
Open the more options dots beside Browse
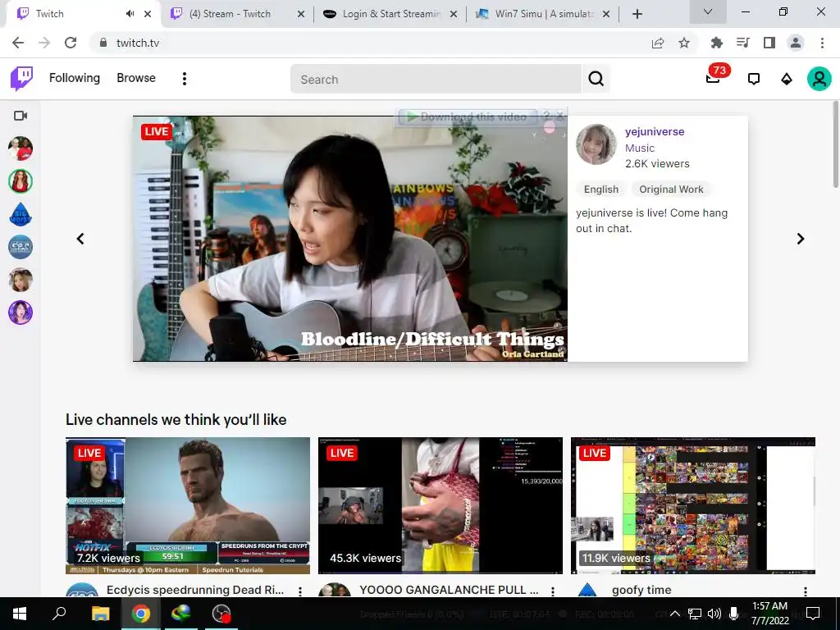[185, 79]
